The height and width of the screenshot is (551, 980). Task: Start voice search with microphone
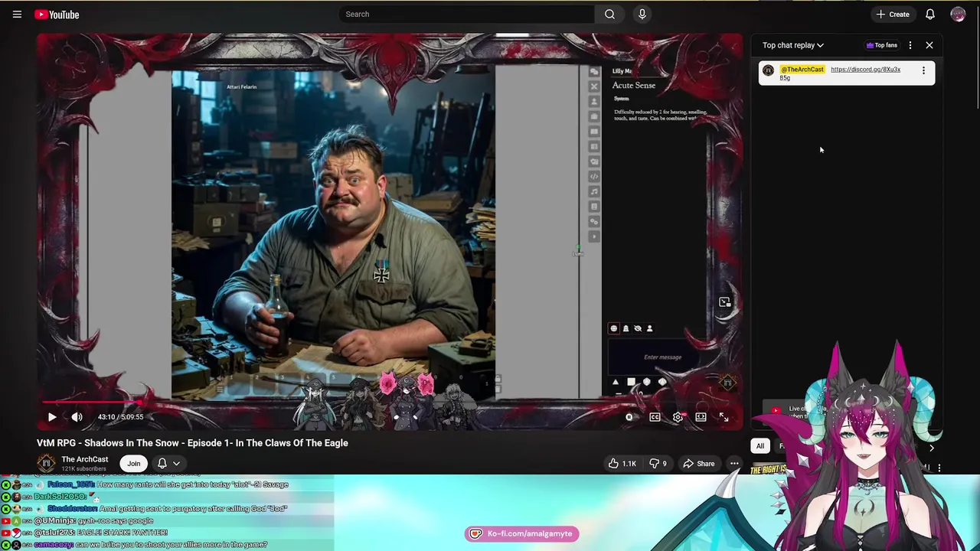[642, 14]
